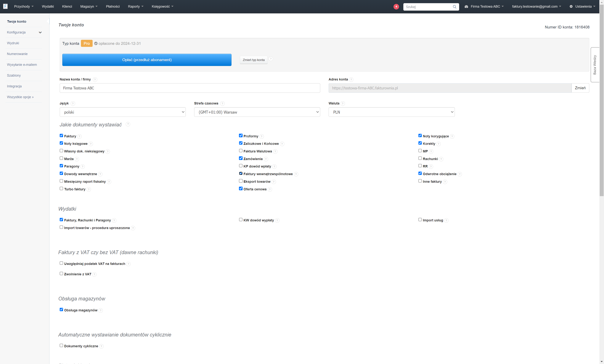The width and height of the screenshot is (604, 364).
Task: Click help icon next to Turbo faktury
Action: (x=89, y=189)
